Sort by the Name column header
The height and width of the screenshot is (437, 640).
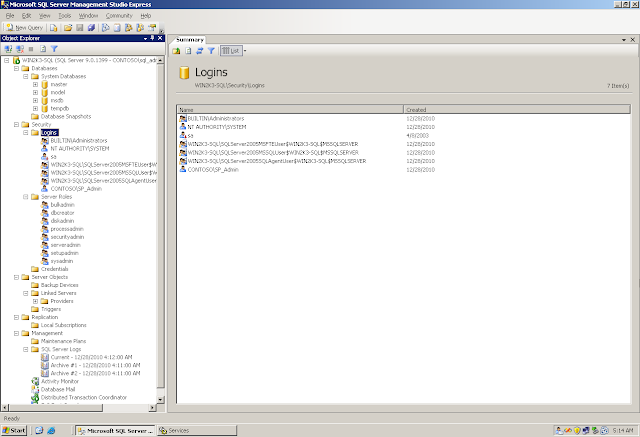click(290, 109)
